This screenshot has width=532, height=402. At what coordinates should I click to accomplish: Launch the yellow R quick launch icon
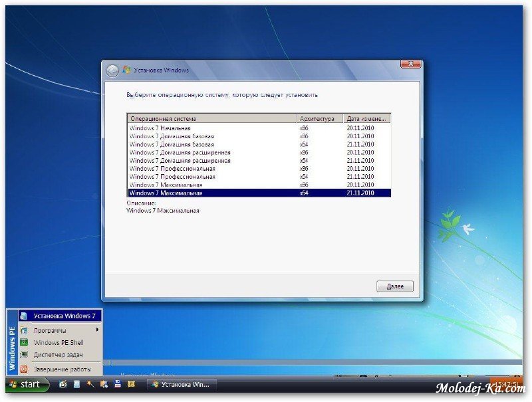point(131,384)
